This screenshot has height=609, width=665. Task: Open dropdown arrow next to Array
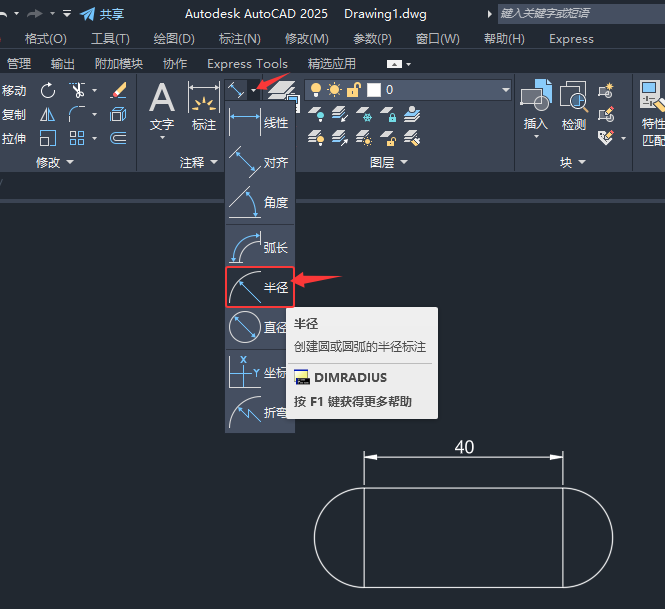tap(94, 138)
